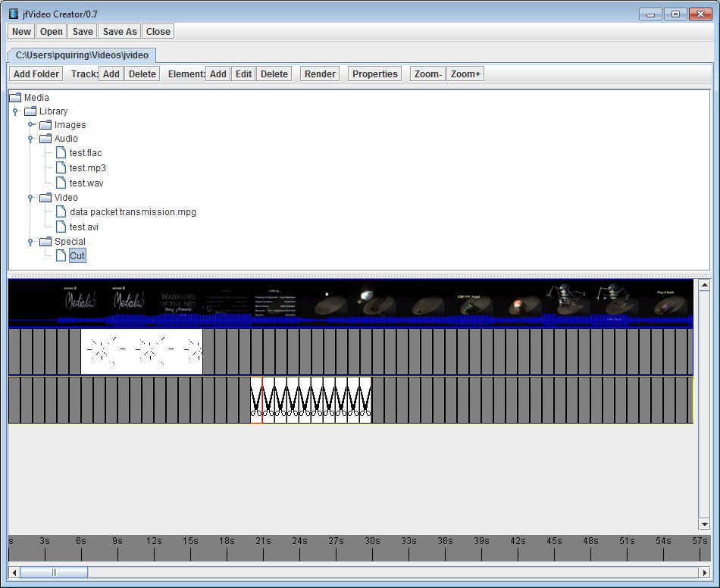Click the Cut special element icon
Viewport: 720px width, 588px height.
[x=61, y=255]
